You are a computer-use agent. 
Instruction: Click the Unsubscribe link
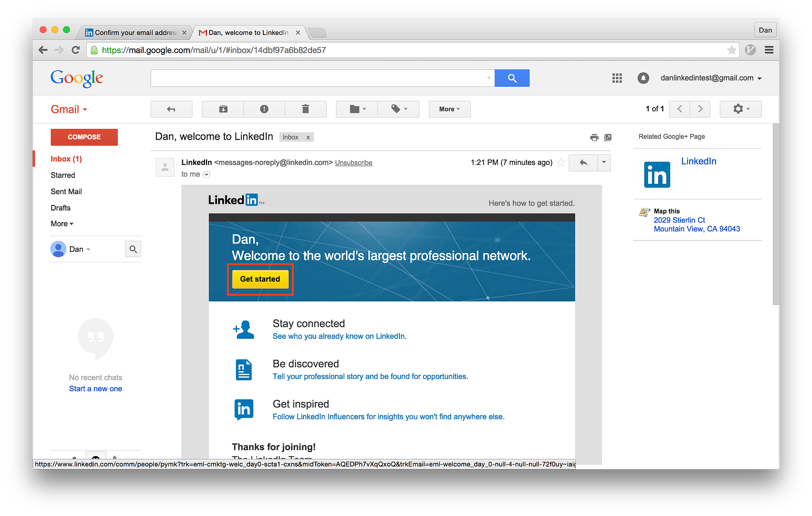pos(354,163)
